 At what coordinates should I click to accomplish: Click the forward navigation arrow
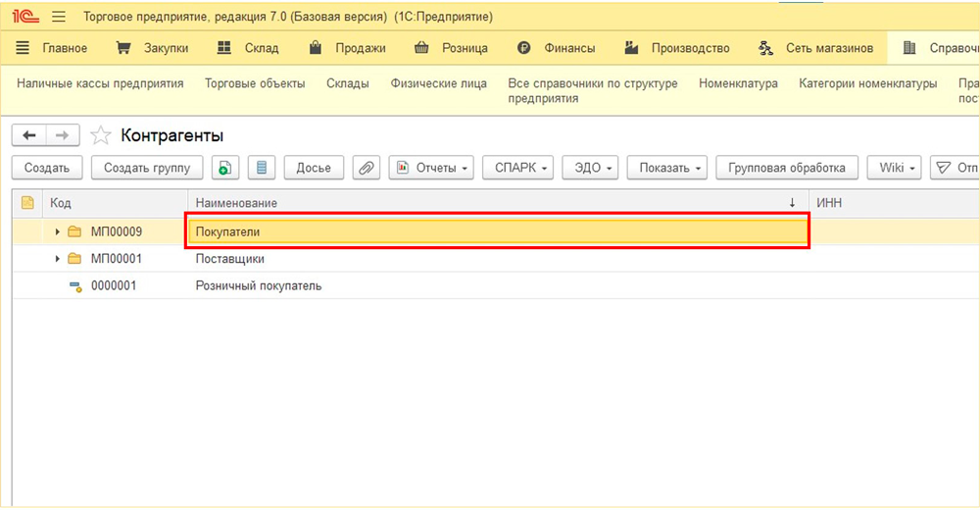(62, 135)
